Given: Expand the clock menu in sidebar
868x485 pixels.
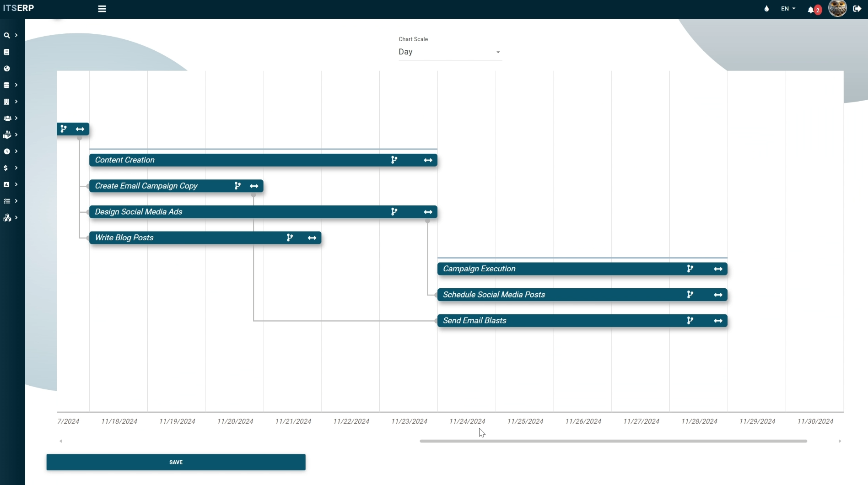Looking at the screenshot, I should click(x=11, y=151).
